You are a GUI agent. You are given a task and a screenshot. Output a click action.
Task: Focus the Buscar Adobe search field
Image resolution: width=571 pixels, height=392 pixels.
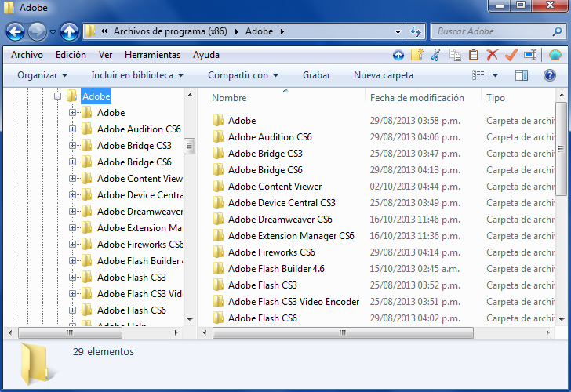point(498,31)
